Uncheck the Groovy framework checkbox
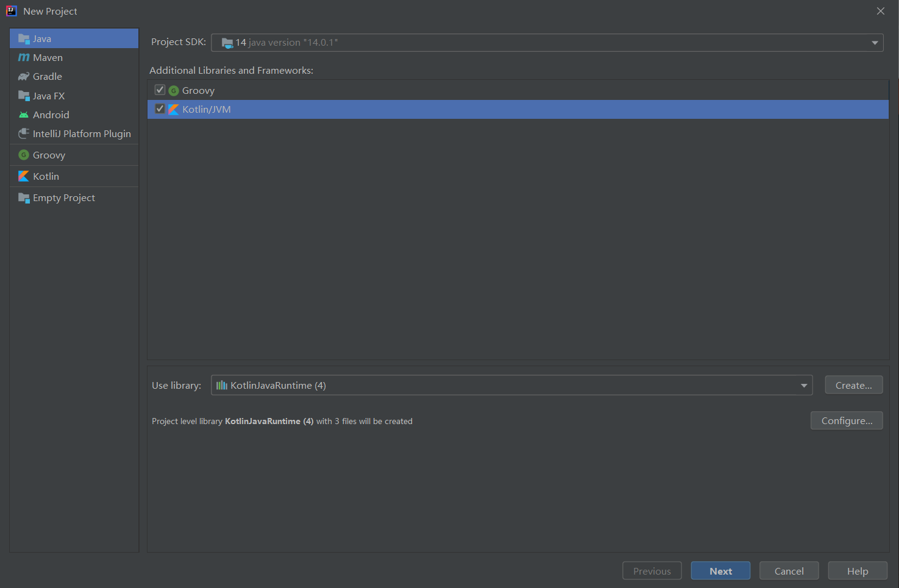This screenshot has height=588, width=899. coord(160,90)
